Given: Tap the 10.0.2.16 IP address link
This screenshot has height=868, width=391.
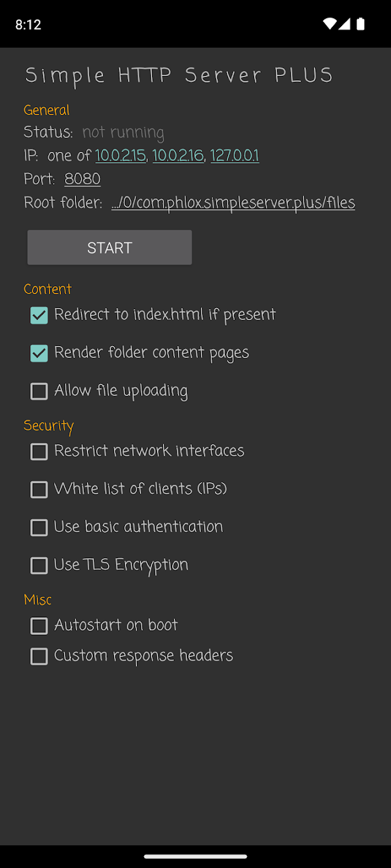Looking at the screenshot, I should pos(178,156).
